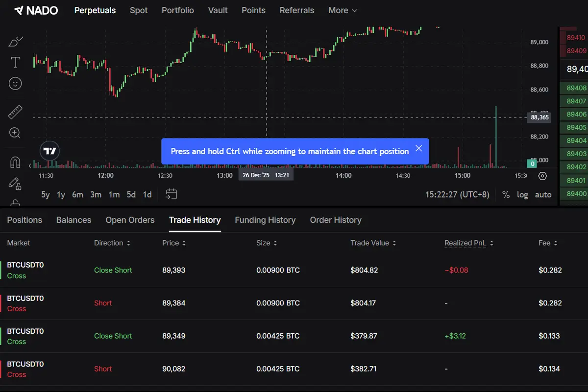Set chart range to 3m
Screen dimensions: 588x392
coord(96,195)
